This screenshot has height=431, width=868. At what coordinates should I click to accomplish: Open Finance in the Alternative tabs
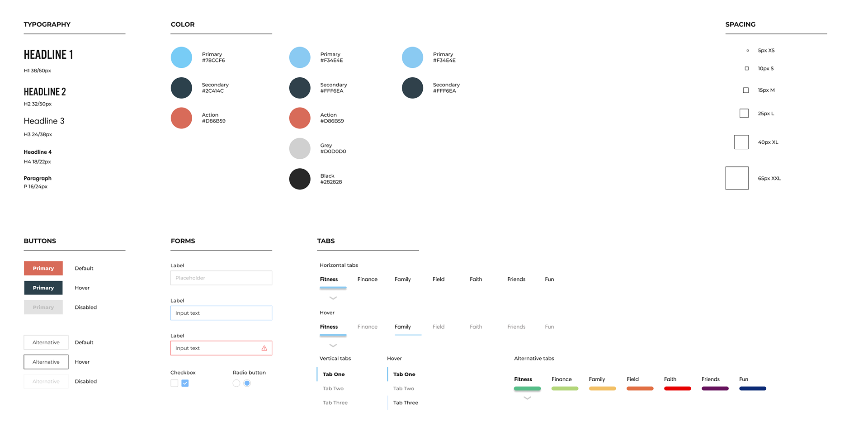pos(562,379)
